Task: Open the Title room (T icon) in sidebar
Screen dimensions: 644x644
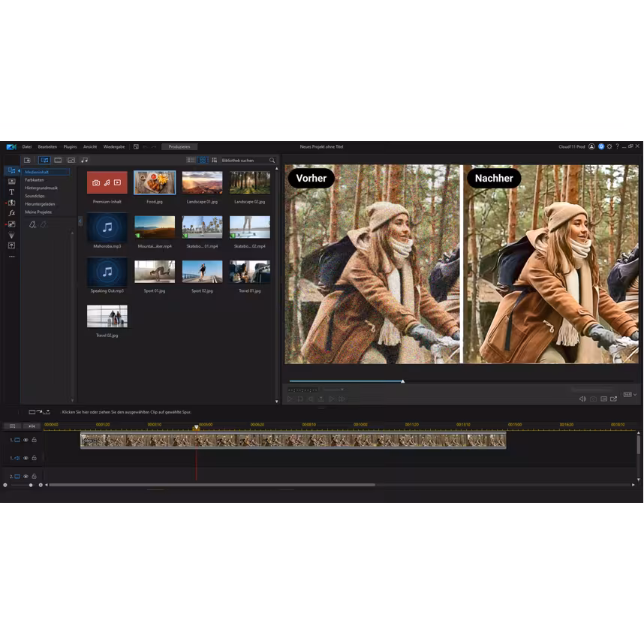Action: 11,192
